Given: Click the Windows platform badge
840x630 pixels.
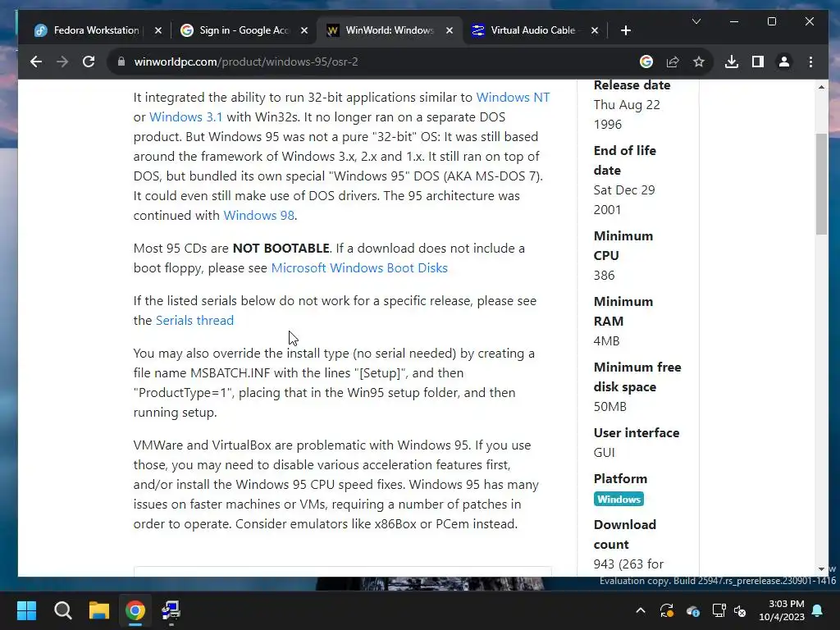Looking at the screenshot, I should tap(619, 500).
